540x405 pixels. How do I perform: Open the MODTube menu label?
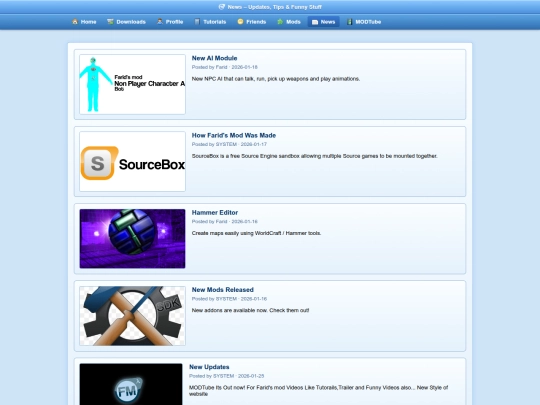368,22
